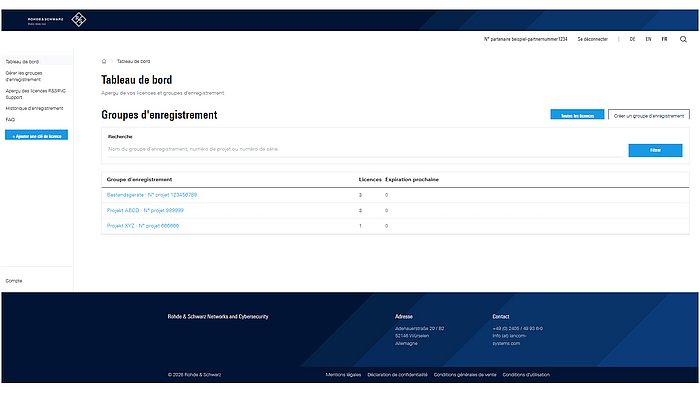
Task: Open Gérer les groupes d'enregistrement
Action: click(x=24, y=76)
